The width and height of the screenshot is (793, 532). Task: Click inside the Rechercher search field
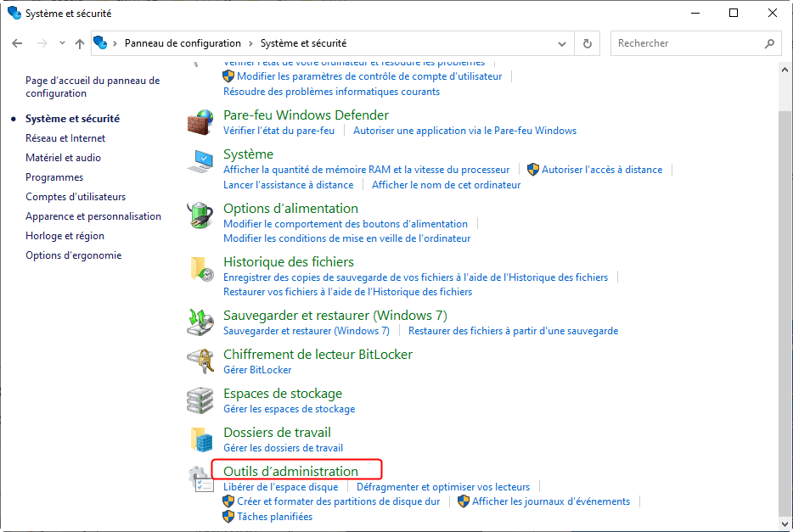click(x=696, y=43)
